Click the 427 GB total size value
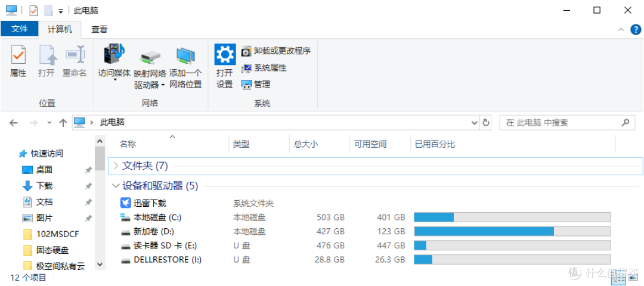This screenshot has width=644, height=286. click(x=330, y=231)
